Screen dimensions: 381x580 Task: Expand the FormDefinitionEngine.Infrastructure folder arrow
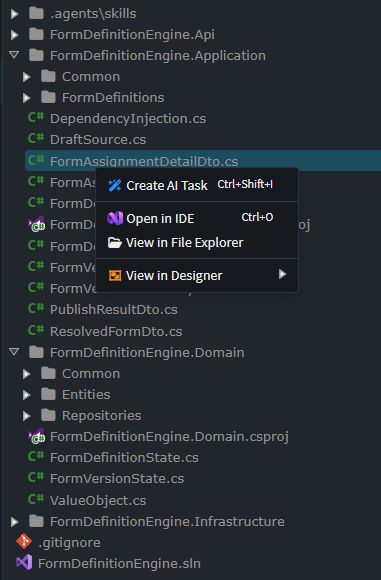tap(14, 522)
